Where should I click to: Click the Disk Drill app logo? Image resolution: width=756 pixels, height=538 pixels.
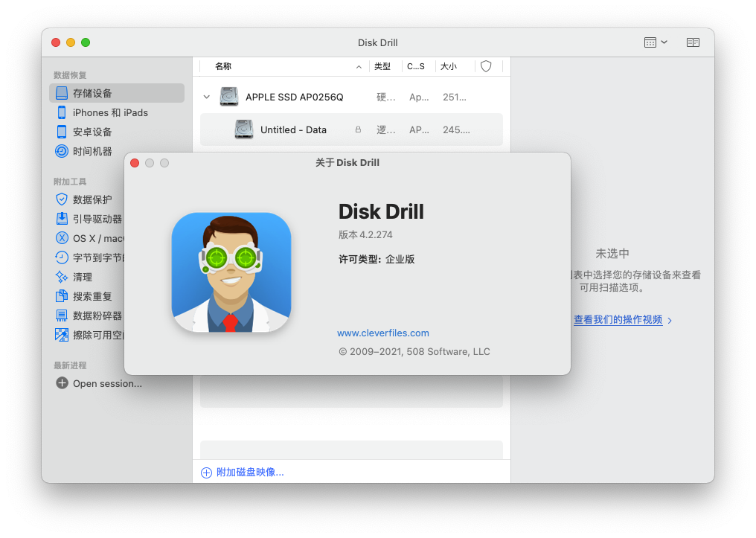point(231,272)
